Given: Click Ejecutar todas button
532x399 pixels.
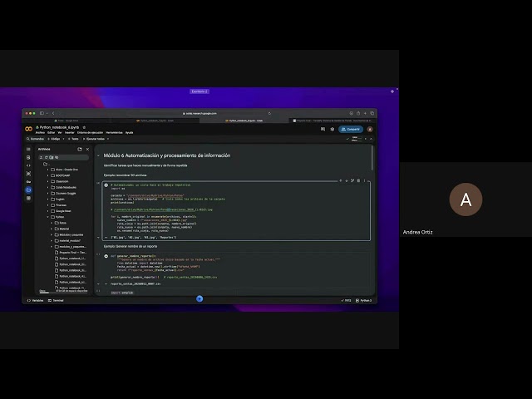Looking at the screenshot, I should click(x=94, y=139).
